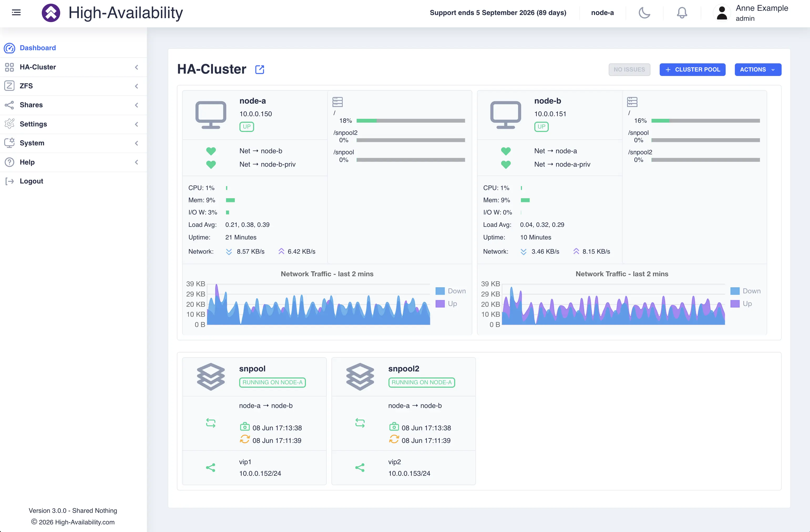
Task: Click heartbeat heart for Net node-b-priv
Action: click(x=211, y=164)
